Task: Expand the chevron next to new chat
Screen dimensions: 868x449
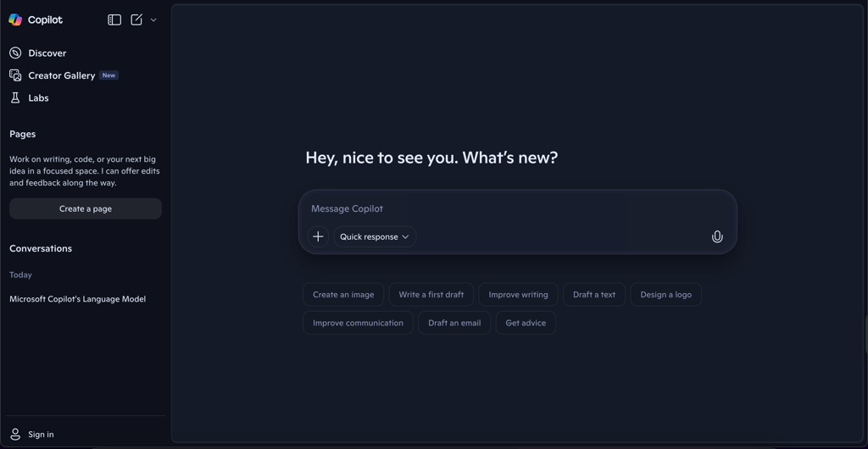Action: 153,19
